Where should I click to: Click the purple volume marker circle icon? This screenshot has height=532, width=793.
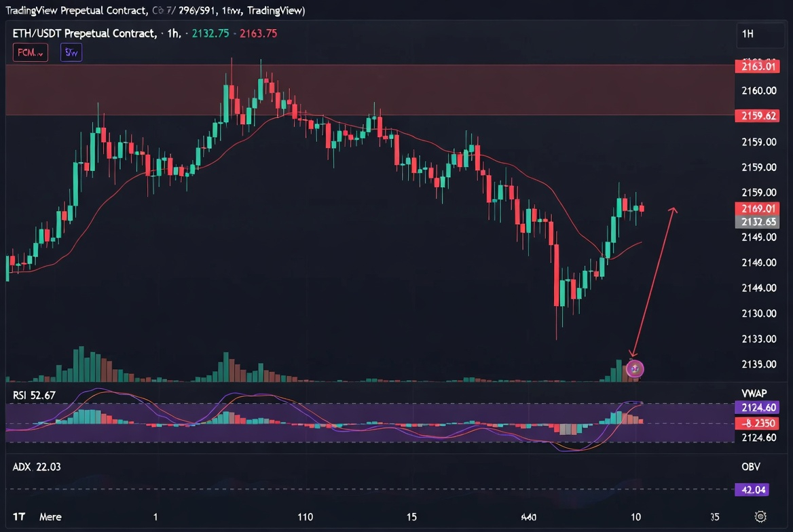tap(635, 369)
